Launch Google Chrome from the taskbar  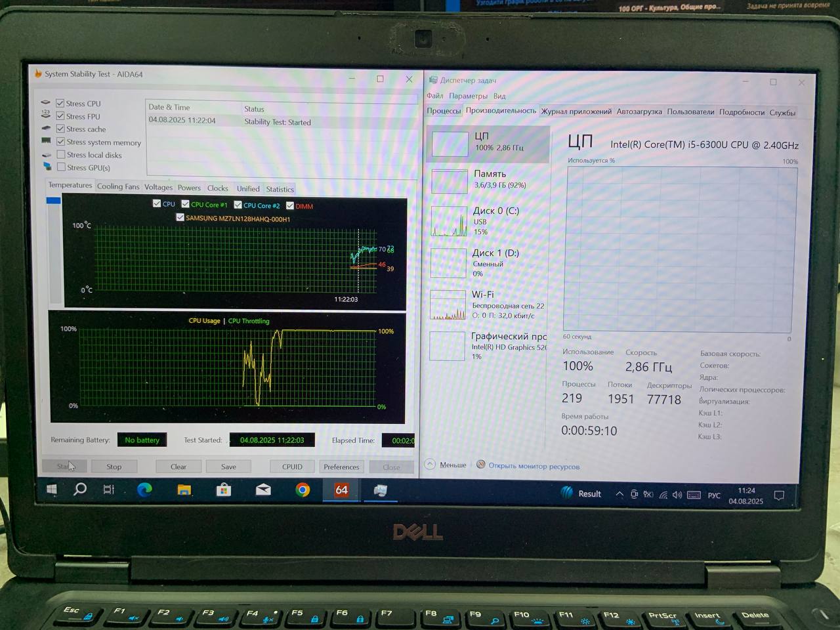point(303,490)
